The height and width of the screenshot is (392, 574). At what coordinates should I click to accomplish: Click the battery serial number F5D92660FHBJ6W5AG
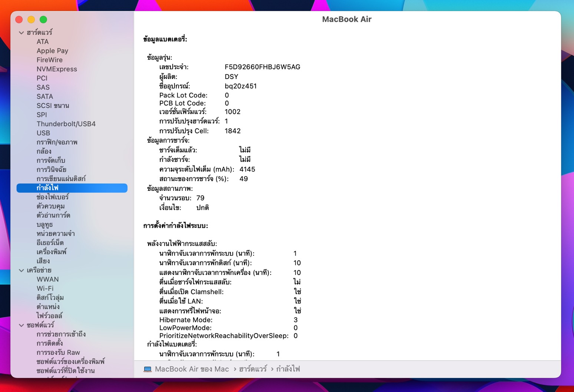coord(262,67)
